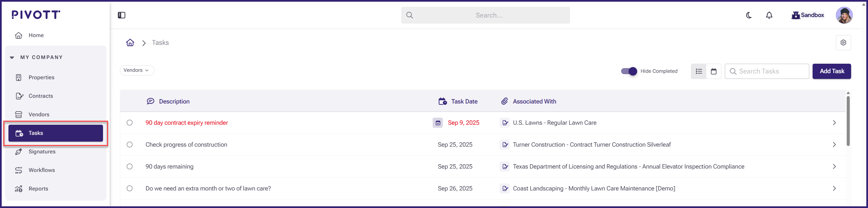The width and height of the screenshot is (868, 208).
Task: Collapse the MY COMPANY section
Action: (12, 57)
